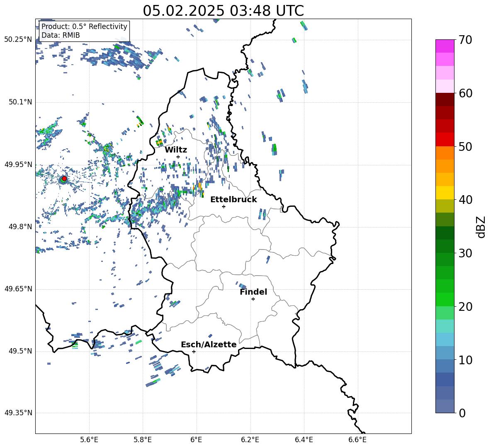Click the 49.35°N latitude label
The image size is (491, 448).
pos(18,413)
